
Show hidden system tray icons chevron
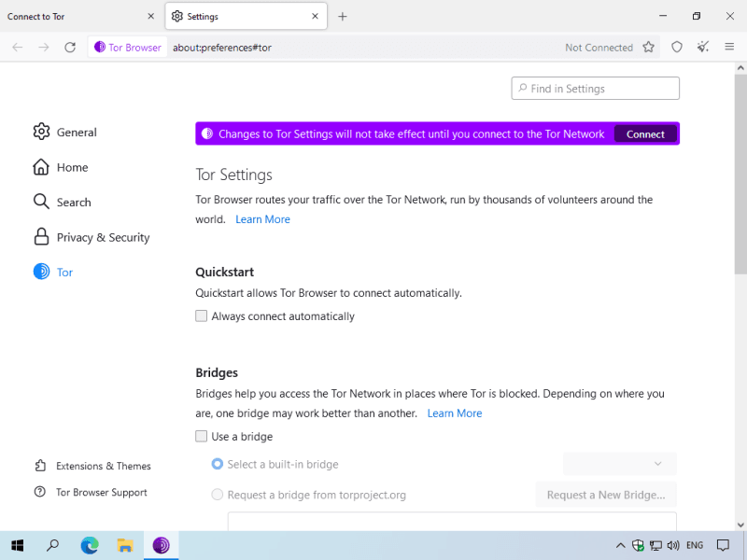coord(620,546)
